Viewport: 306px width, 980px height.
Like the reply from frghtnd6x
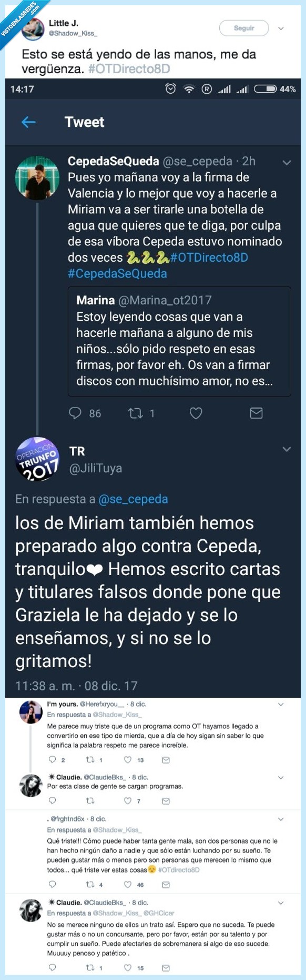127,885
